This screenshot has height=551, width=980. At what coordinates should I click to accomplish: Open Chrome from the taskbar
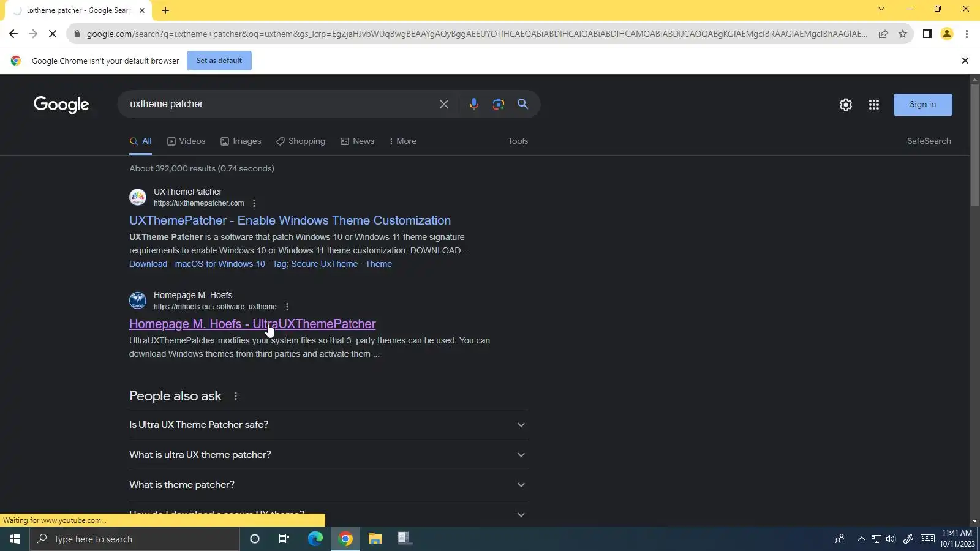[345, 539]
